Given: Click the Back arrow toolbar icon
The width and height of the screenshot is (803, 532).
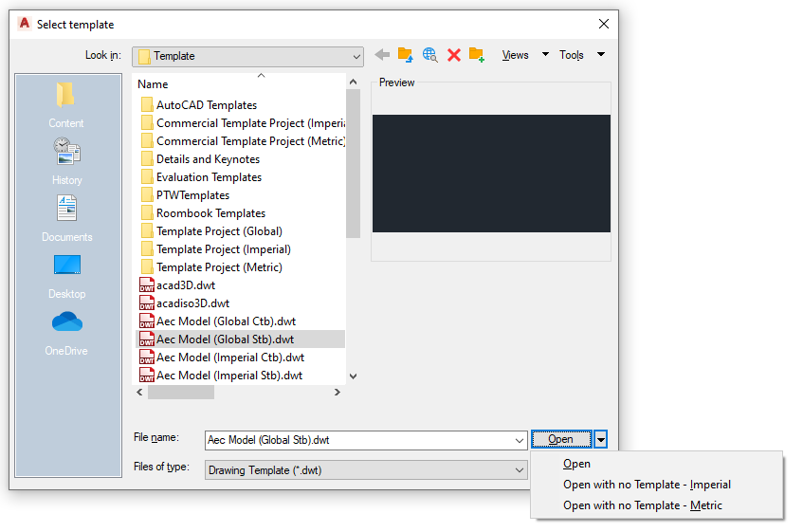Looking at the screenshot, I should click(382, 55).
